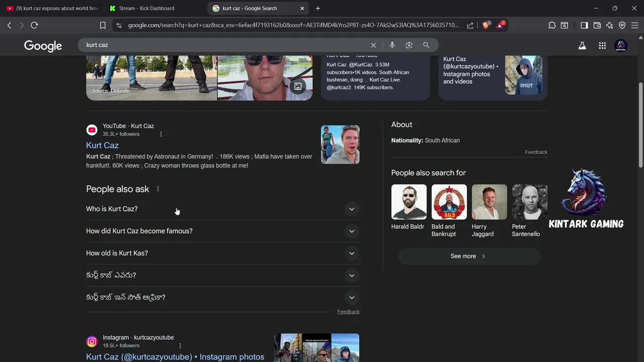Expand the Telugu question about South Africa
The image size is (644, 362).
222,298
